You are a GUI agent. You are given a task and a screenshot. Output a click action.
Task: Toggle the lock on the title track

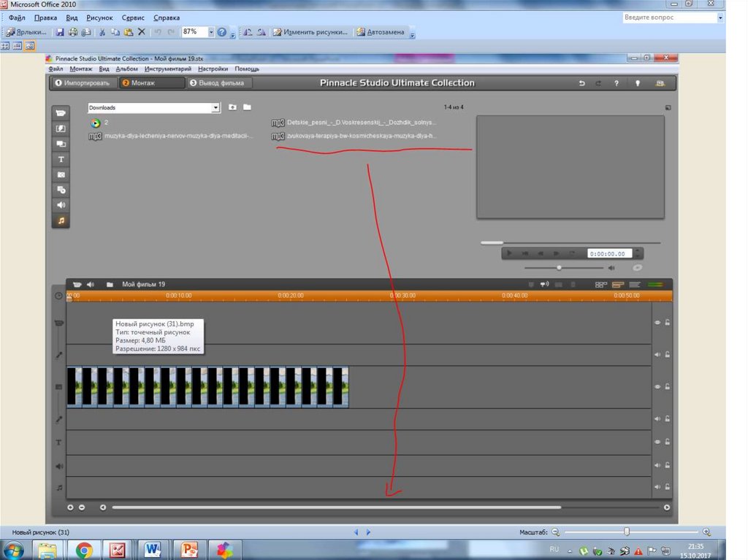tap(667, 442)
